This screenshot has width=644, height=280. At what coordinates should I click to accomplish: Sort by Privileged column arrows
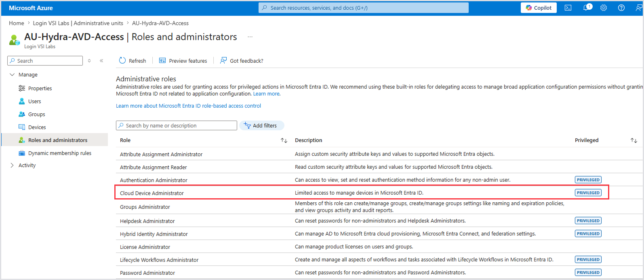(634, 140)
